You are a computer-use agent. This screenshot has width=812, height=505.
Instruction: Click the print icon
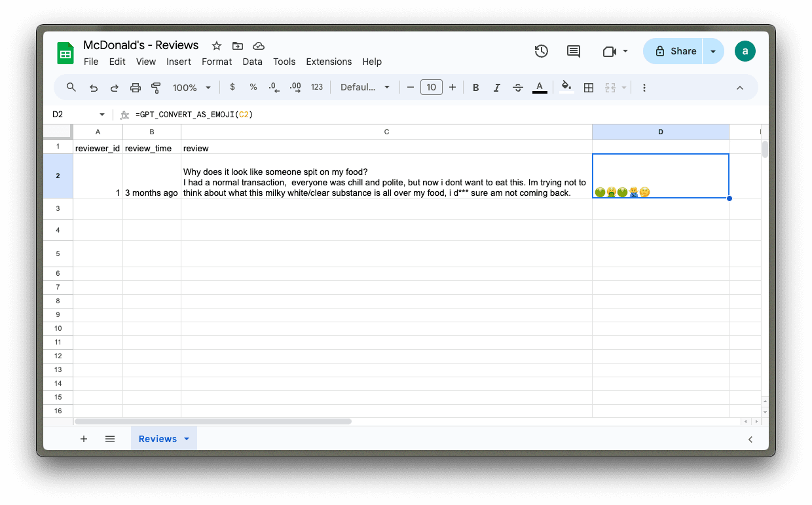pos(136,87)
